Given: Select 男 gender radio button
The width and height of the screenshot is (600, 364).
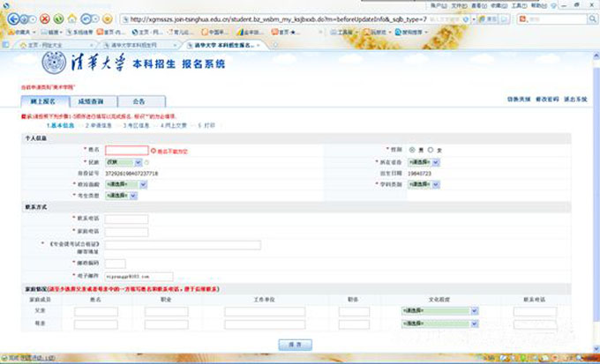Looking at the screenshot, I should tap(412, 150).
